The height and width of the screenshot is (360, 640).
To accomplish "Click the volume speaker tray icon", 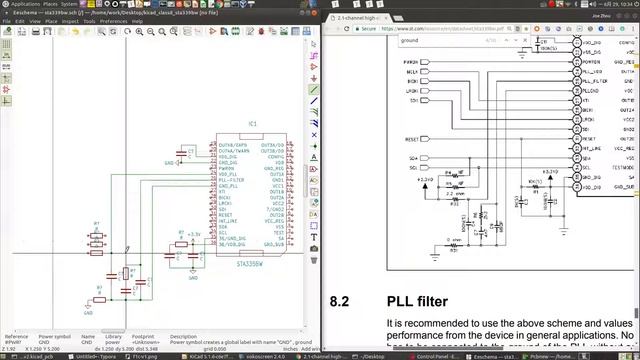I will 593,4.
